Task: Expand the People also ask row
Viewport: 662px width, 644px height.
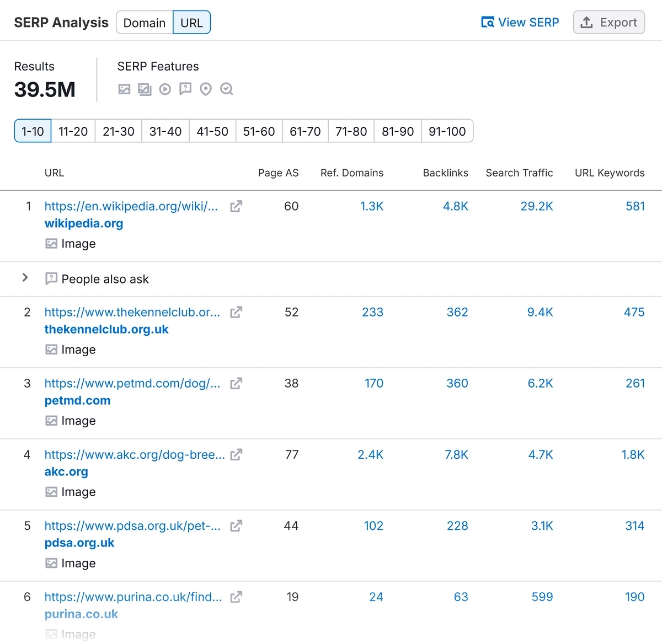Action: pyautogui.click(x=25, y=277)
